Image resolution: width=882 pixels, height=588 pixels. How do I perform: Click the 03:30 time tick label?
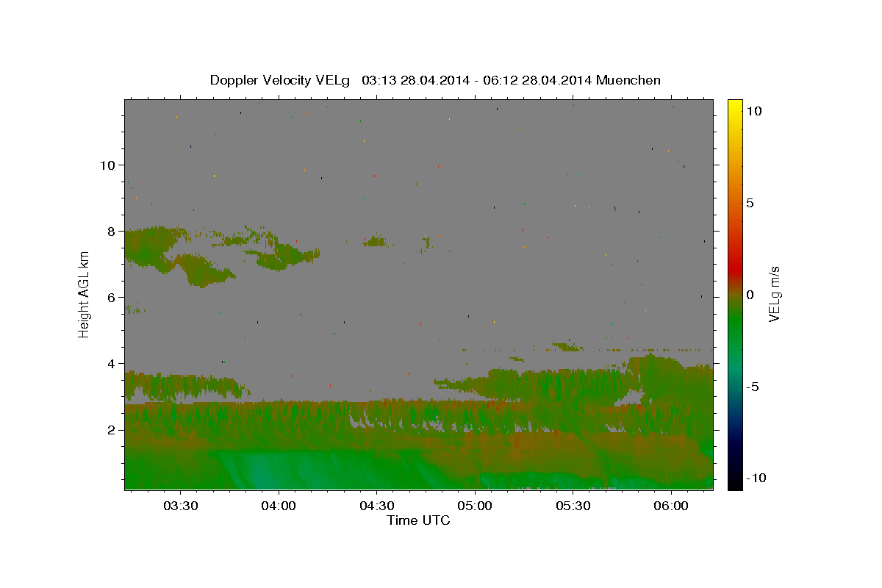tap(180, 506)
